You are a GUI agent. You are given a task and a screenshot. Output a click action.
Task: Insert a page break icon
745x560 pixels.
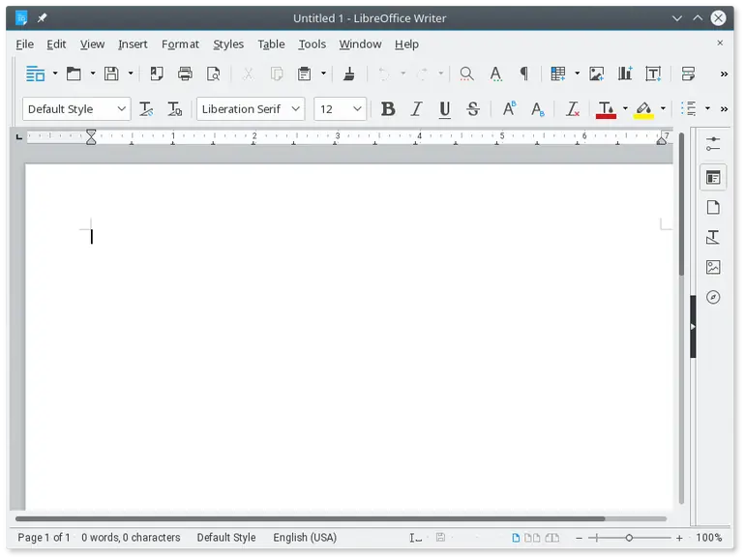coord(688,74)
